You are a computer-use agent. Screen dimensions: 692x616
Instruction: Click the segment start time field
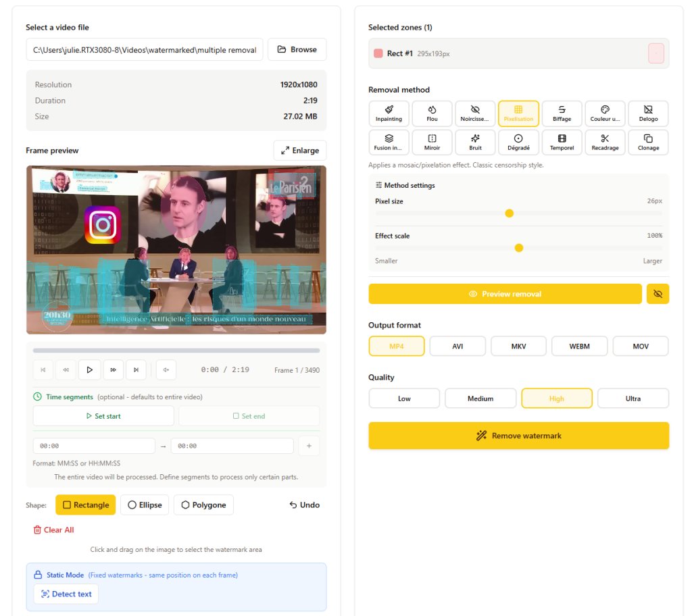pyautogui.click(x=94, y=446)
